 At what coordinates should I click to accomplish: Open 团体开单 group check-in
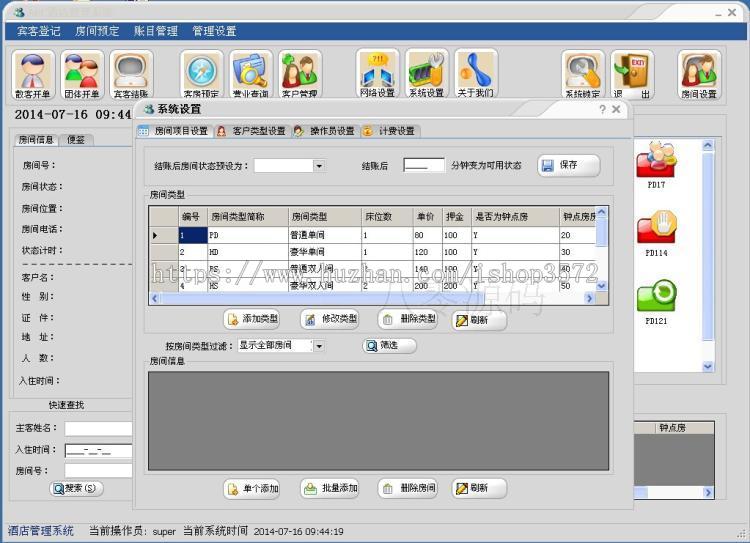(82, 75)
